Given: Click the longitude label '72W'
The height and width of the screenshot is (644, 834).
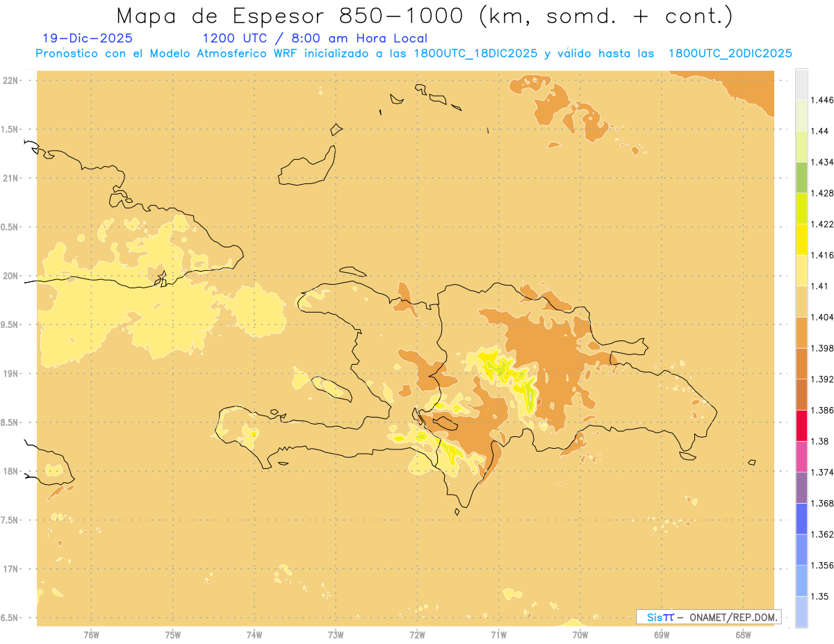Looking at the screenshot, I should point(418,635).
